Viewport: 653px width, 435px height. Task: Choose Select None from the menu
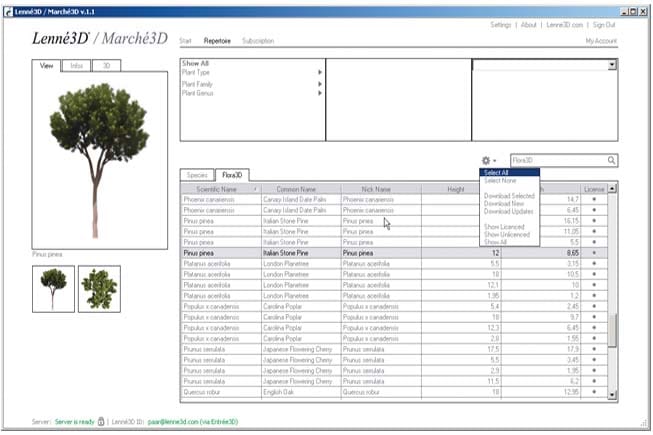[x=509, y=181]
